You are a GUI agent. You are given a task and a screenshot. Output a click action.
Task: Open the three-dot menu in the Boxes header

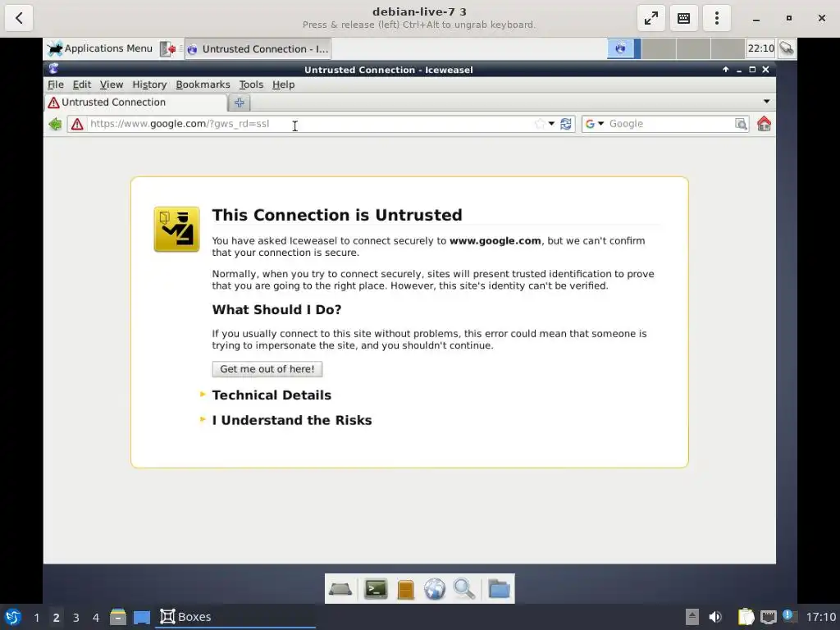click(x=717, y=19)
